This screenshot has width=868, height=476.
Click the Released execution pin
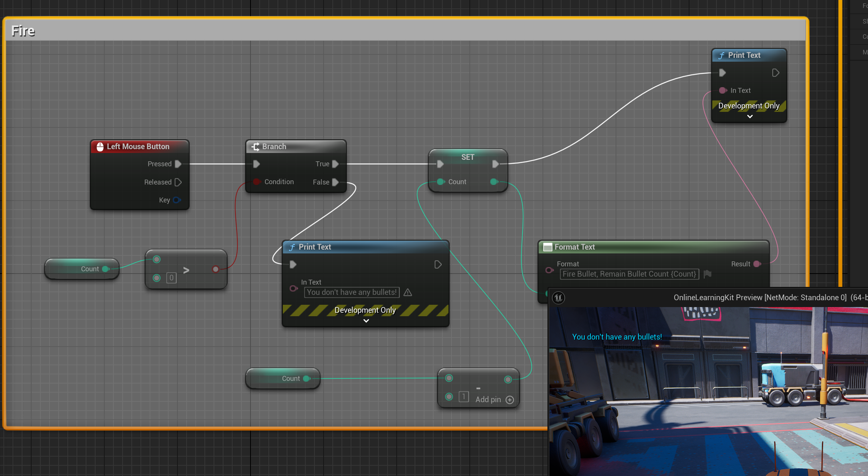click(x=178, y=182)
